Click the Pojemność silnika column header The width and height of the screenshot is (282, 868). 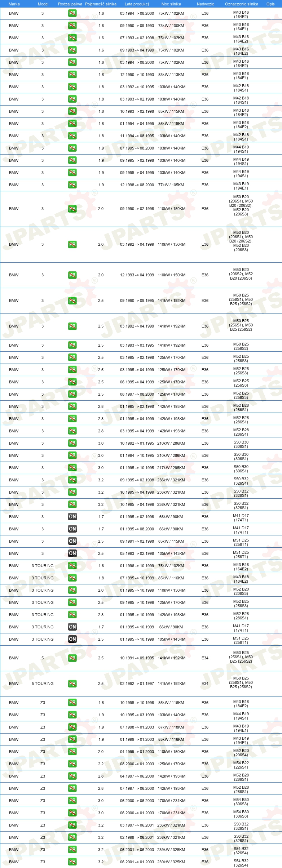pyautogui.click(x=101, y=4)
